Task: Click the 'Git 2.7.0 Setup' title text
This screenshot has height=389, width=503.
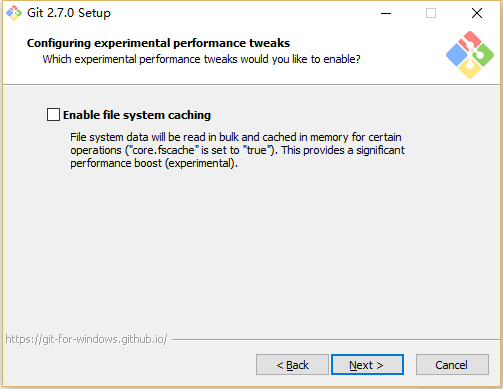Action: coord(69,13)
